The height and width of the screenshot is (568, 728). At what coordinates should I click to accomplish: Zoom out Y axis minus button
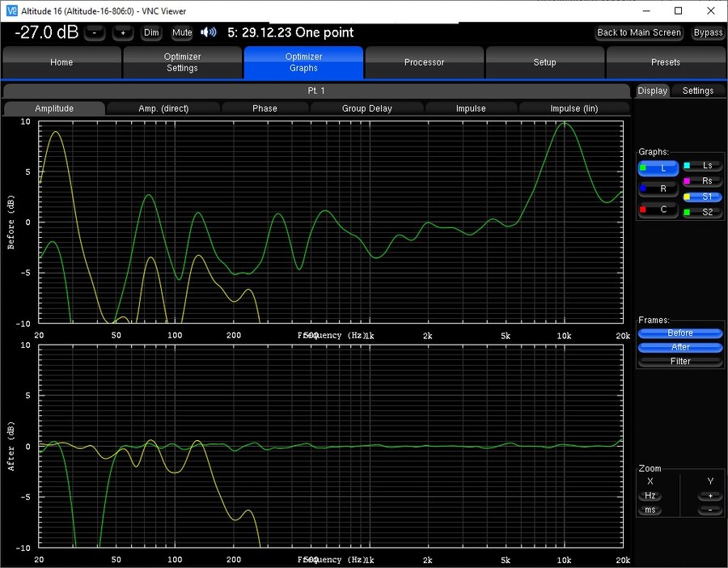click(710, 510)
